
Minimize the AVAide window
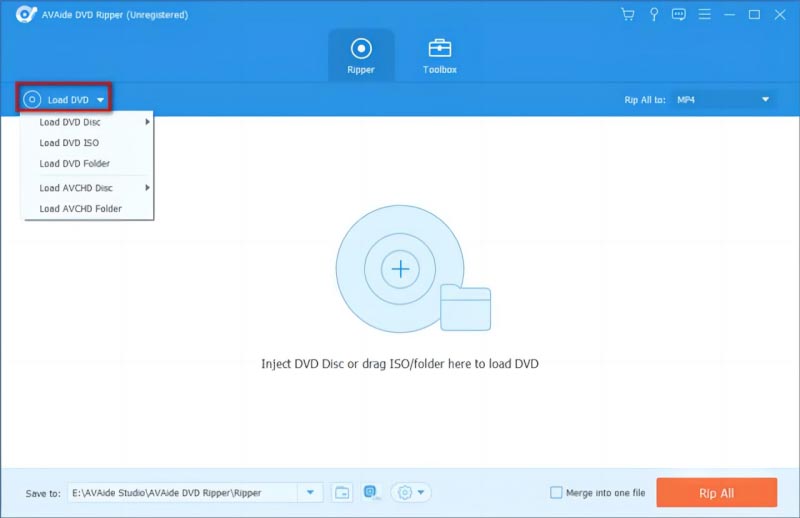pyautogui.click(x=730, y=14)
